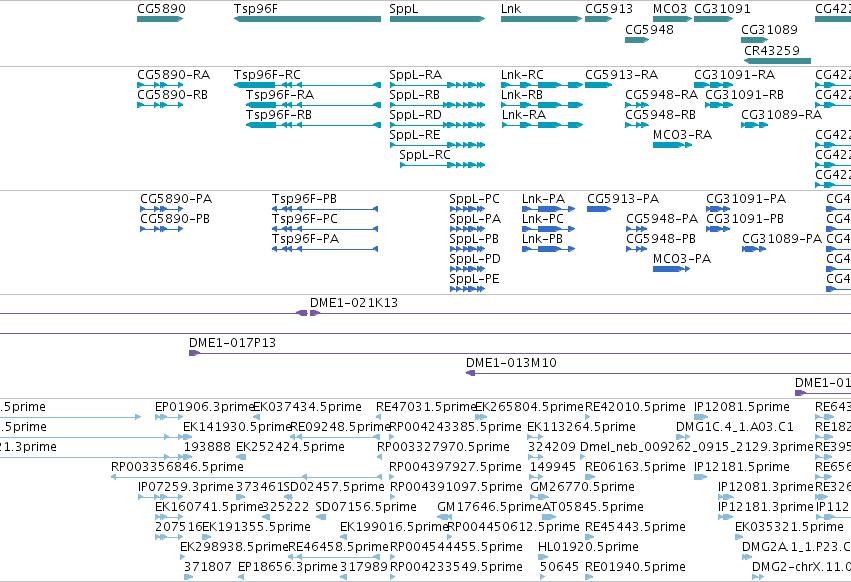Viewport: 851px width, 582px height.
Task: Click DMG1C.4_1.A03.C1 label
Action: point(735,427)
